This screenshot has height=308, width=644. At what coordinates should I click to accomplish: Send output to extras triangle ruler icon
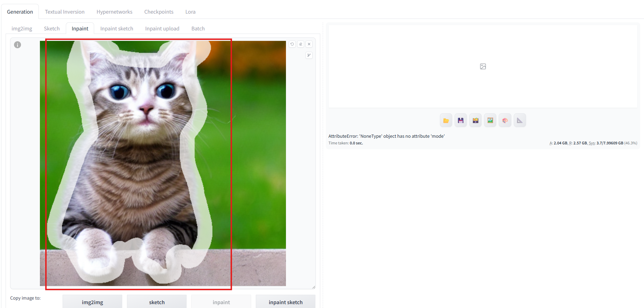(x=520, y=121)
